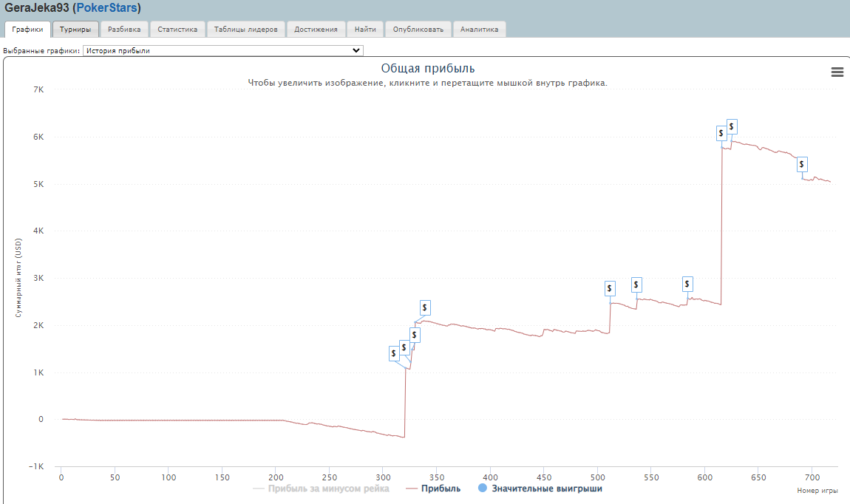Click the highest $ win marker near 6K
The width and height of the screenshot is (850, 504).
(x=732, y=126)
